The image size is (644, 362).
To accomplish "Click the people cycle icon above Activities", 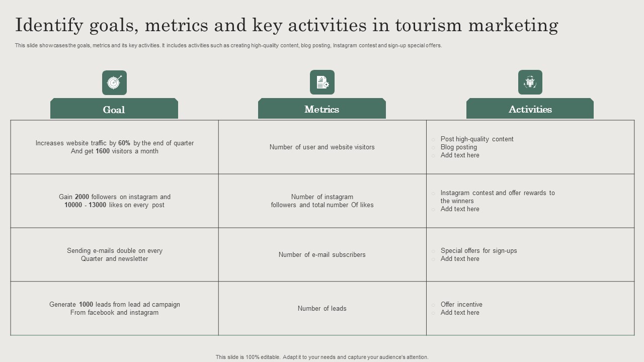I will tap(530, 82).
